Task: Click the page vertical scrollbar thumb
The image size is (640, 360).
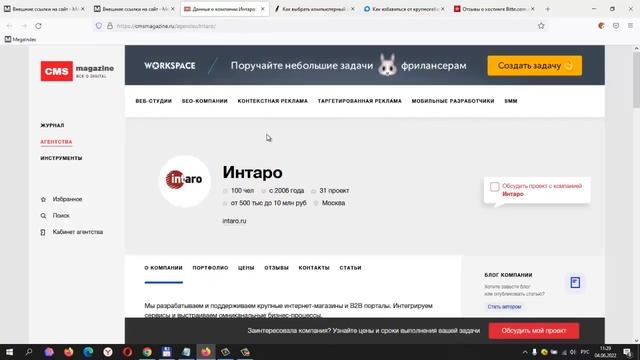Action: (636, 80)
